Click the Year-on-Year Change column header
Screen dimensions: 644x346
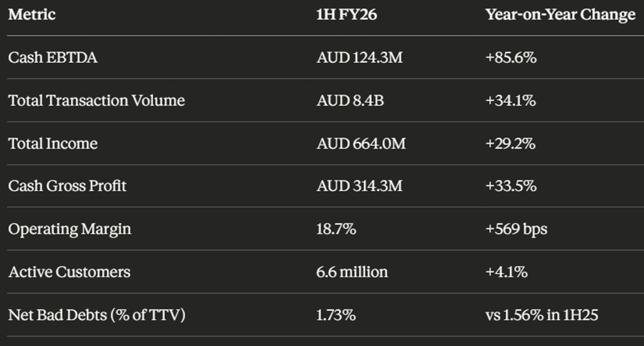(560, 15)
